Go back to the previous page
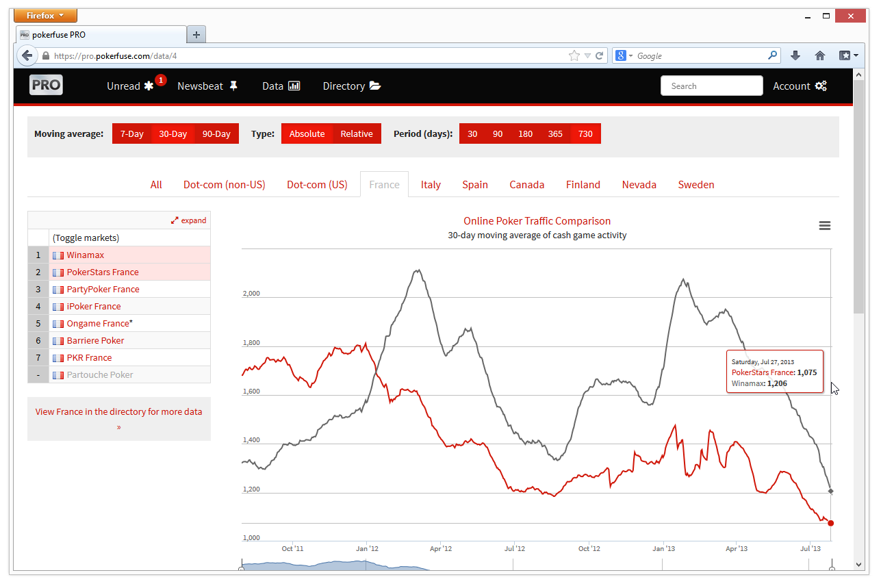 [27, 56]
